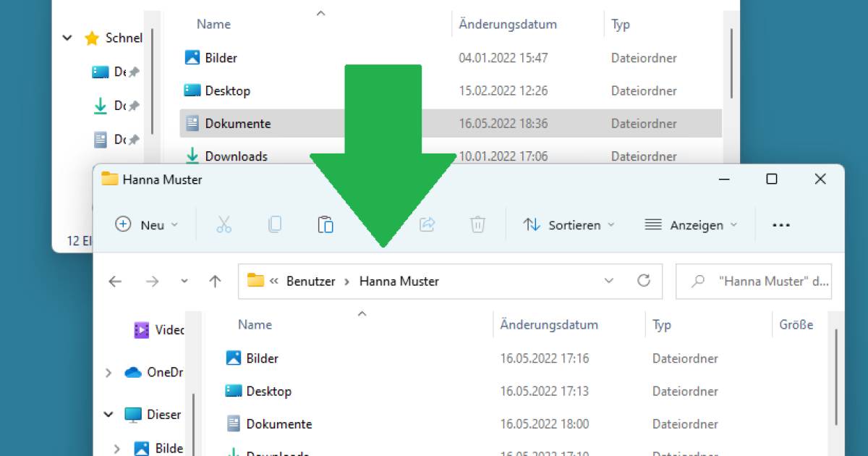The image size is (868, 456).
Task: Select the Bilder folder in front window
Action: [x=262, y=358]
